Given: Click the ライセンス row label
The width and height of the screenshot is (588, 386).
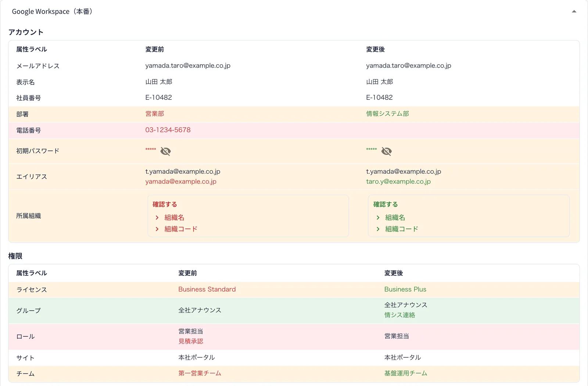Looking at the screenshot, I should [x=32, y=290].
